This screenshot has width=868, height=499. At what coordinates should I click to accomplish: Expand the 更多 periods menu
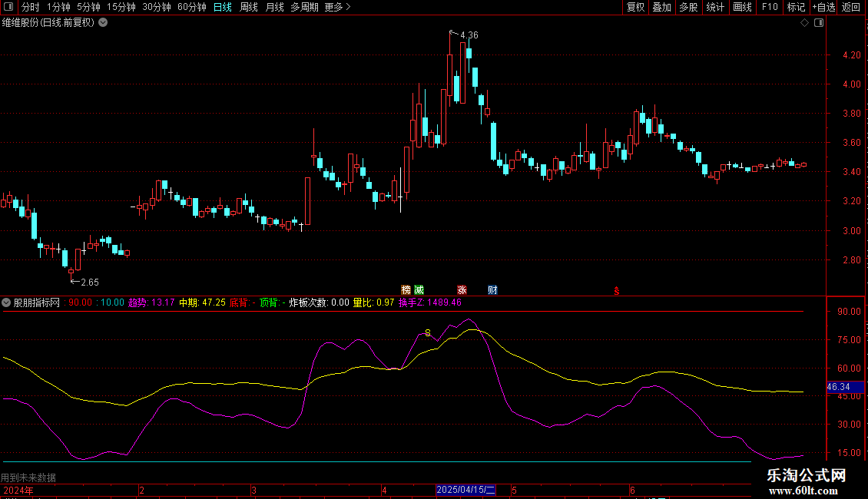tap(337, 7)
